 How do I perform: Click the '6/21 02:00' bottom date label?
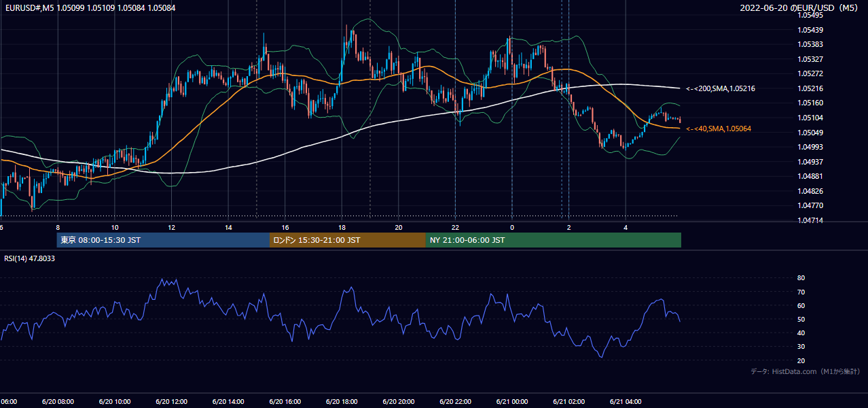tap(568, 402)
